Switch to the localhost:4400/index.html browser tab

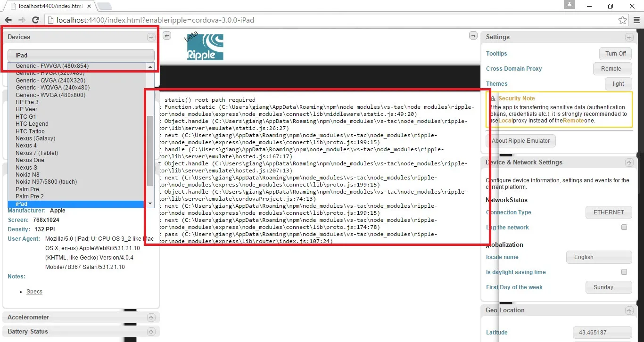(x=50, y=6)
